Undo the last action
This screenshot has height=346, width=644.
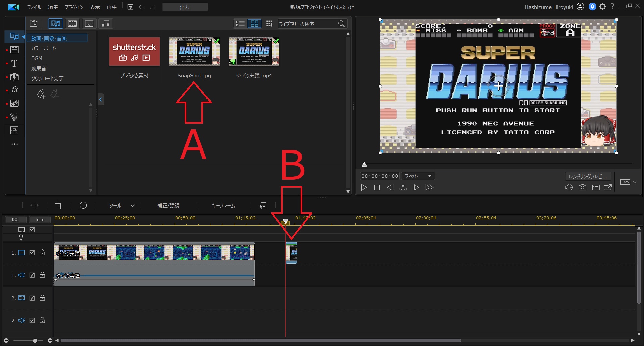(142, 7)
